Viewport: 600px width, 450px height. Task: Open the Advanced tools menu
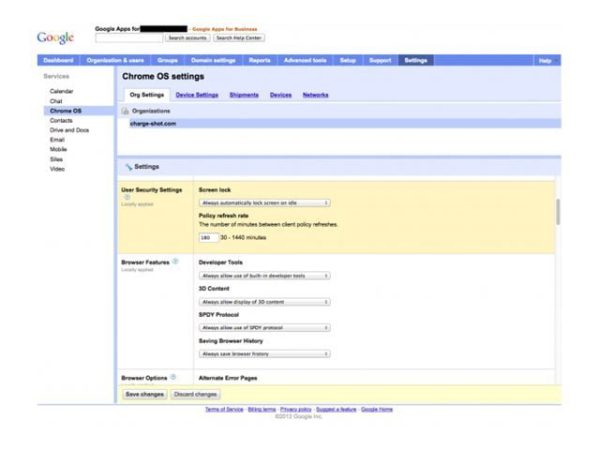(x=303, y=61)
